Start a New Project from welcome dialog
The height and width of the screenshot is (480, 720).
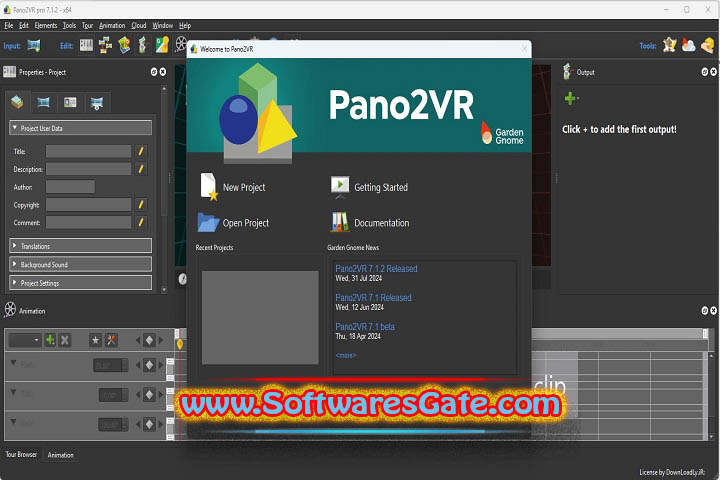pos(244,187)
